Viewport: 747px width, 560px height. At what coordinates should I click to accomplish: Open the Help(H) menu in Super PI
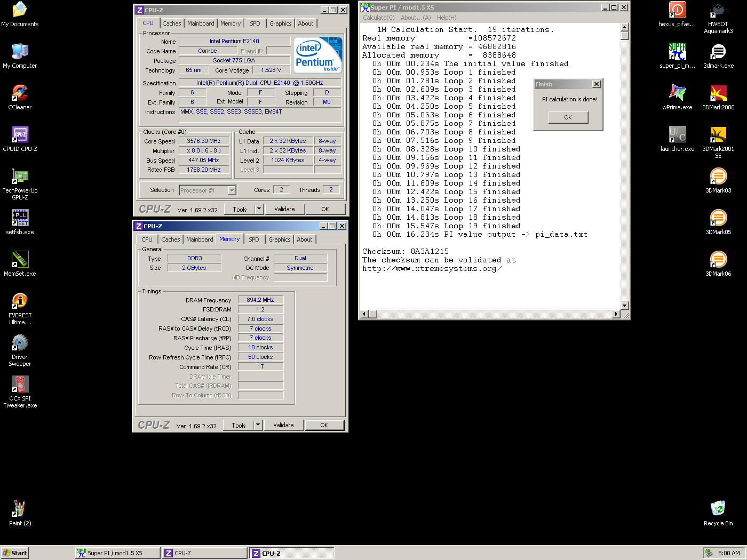[x=447, y=18]
